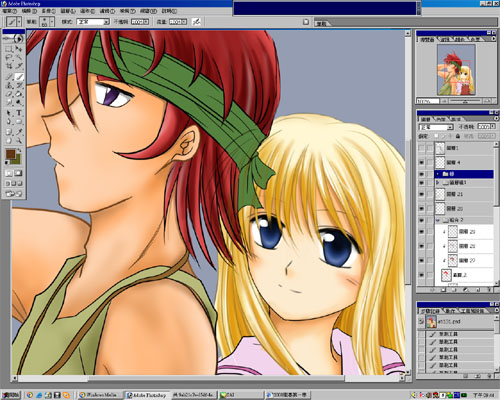Open the brush blend mode dropdown

pyautogui.click(x=106, y=22)
